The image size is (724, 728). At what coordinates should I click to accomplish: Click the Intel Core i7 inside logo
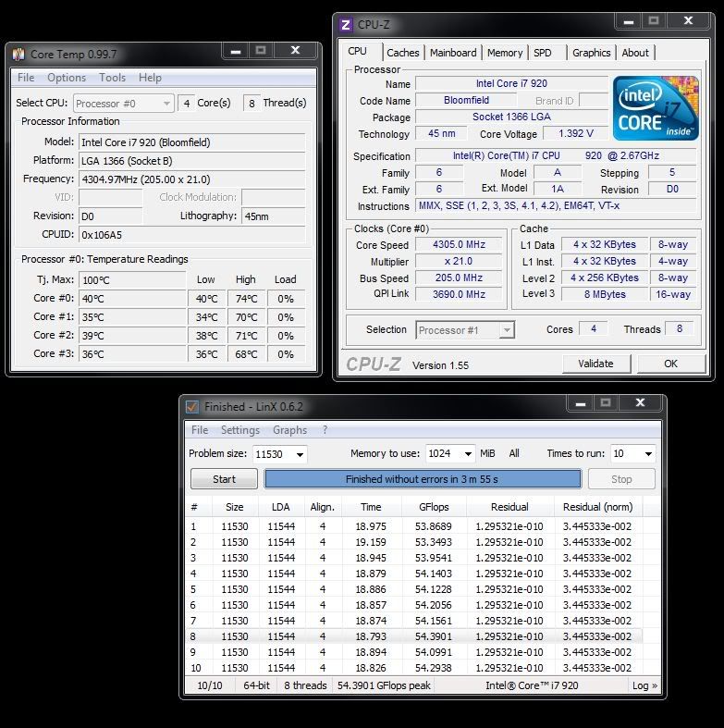(656, 109)
